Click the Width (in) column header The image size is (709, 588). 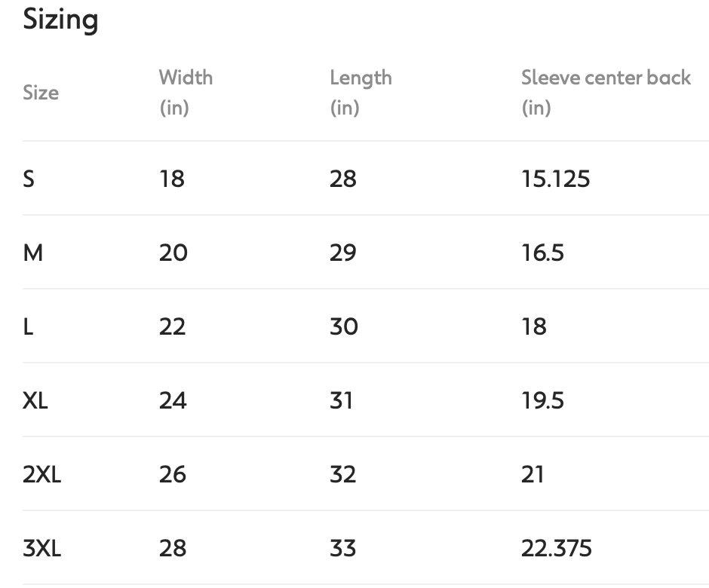pos(186,92)
